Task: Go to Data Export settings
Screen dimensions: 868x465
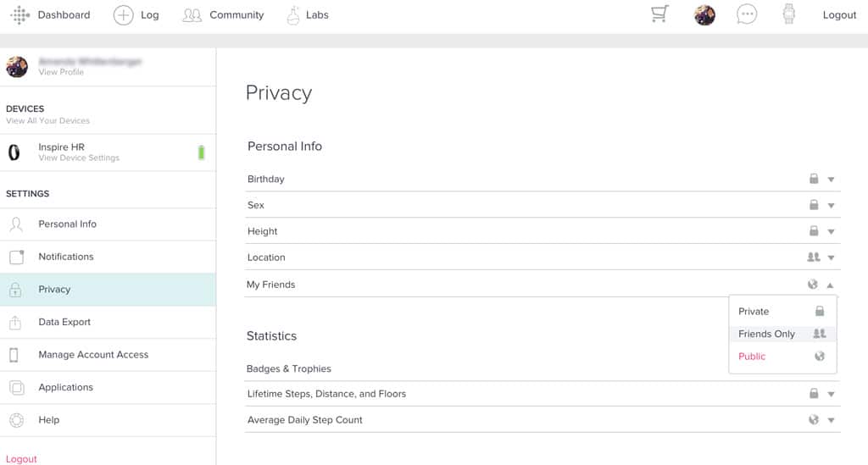Action: click(64, 322)
